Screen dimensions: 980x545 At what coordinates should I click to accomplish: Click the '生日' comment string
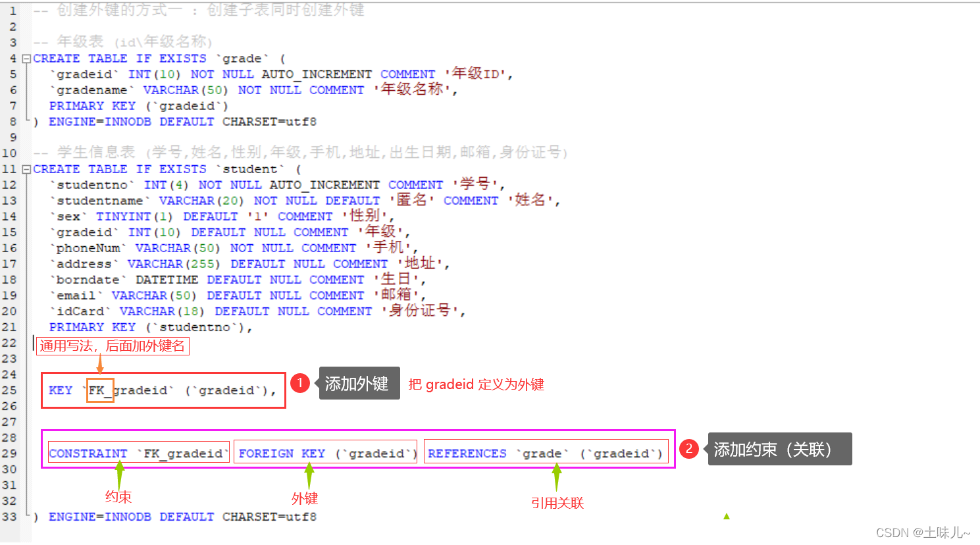(x=396, y=279)
